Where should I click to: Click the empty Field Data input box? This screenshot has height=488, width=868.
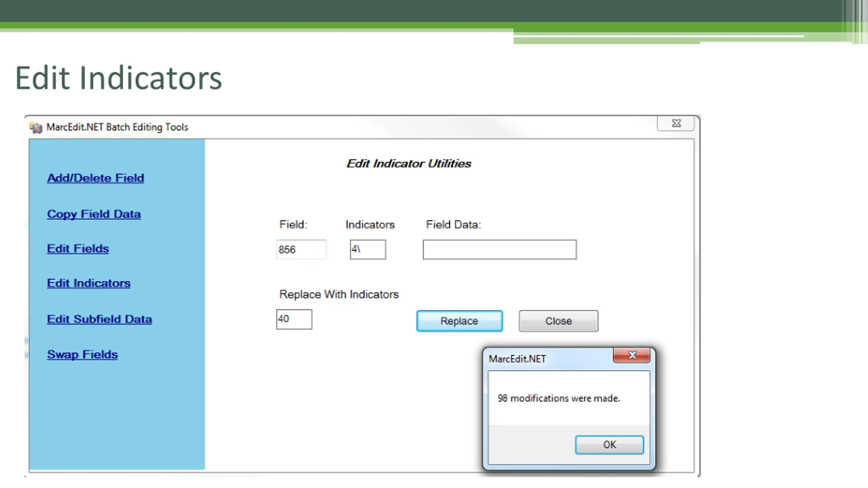coord(500,250)
